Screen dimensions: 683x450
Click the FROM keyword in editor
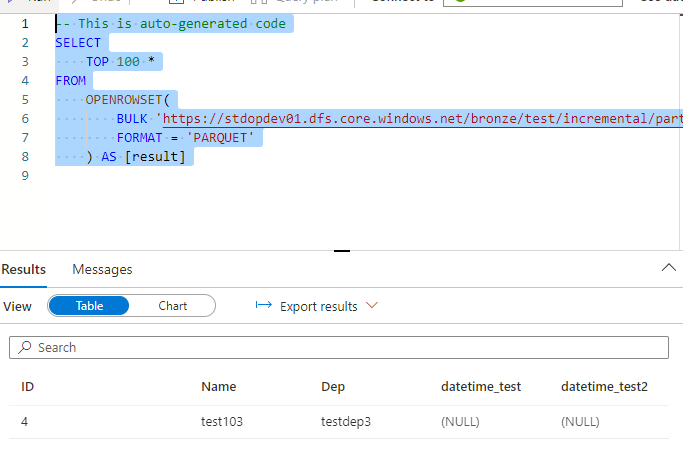[71, 81]
